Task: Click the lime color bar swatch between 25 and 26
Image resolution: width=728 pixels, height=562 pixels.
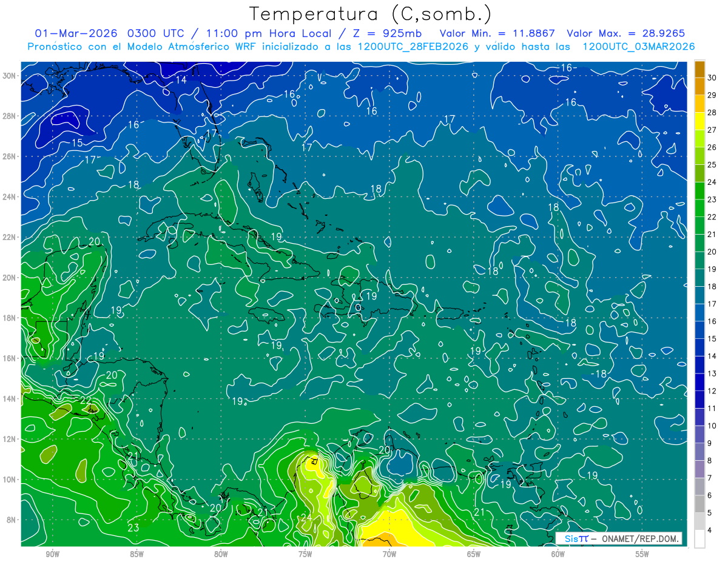Action: pos(700,156)
